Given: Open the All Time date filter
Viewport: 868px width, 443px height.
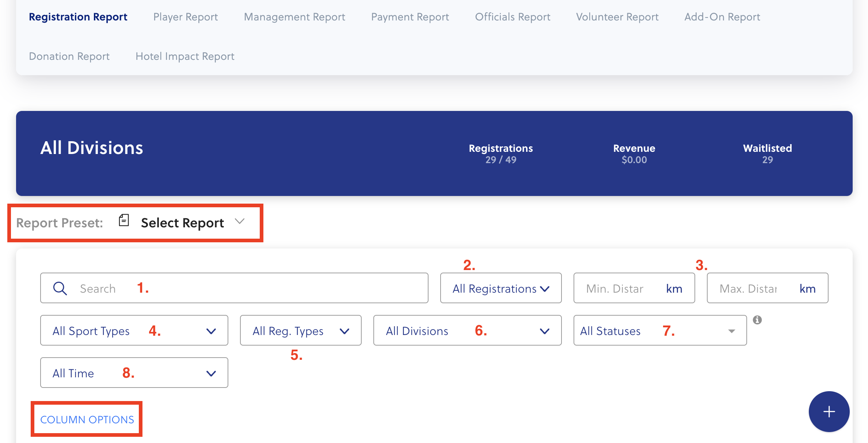Looking at the screenshot, I should coord(134,373).
